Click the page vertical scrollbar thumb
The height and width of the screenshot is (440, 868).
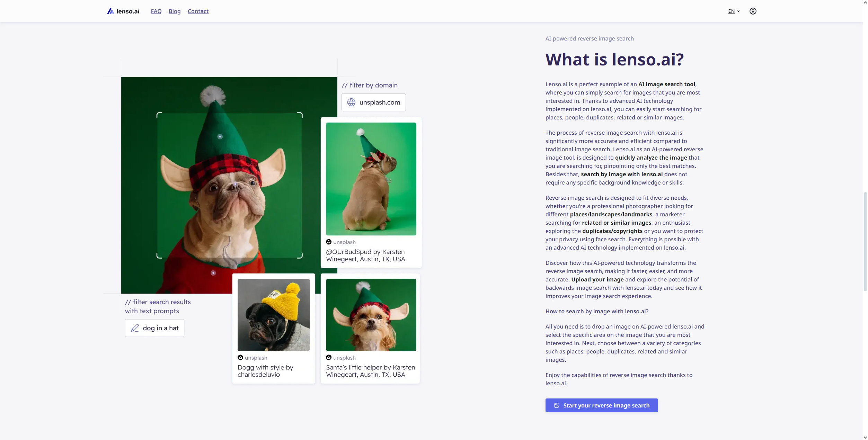865,241
